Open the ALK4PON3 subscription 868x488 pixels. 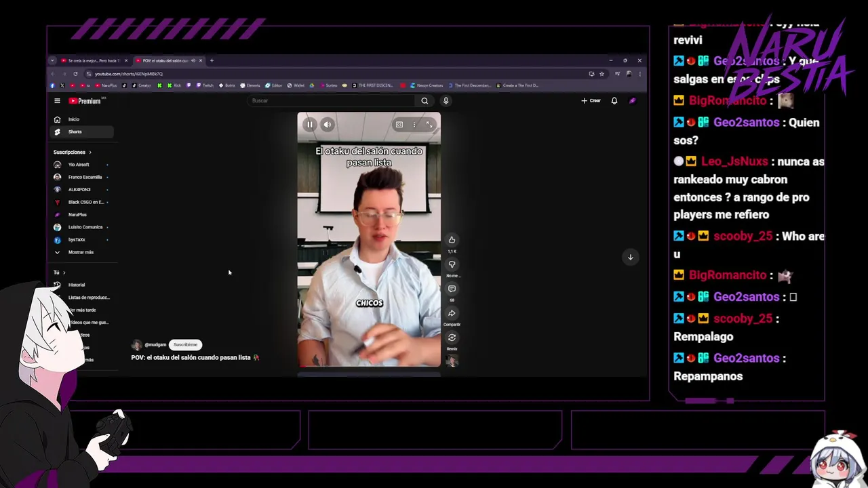(x=82, y=190)
